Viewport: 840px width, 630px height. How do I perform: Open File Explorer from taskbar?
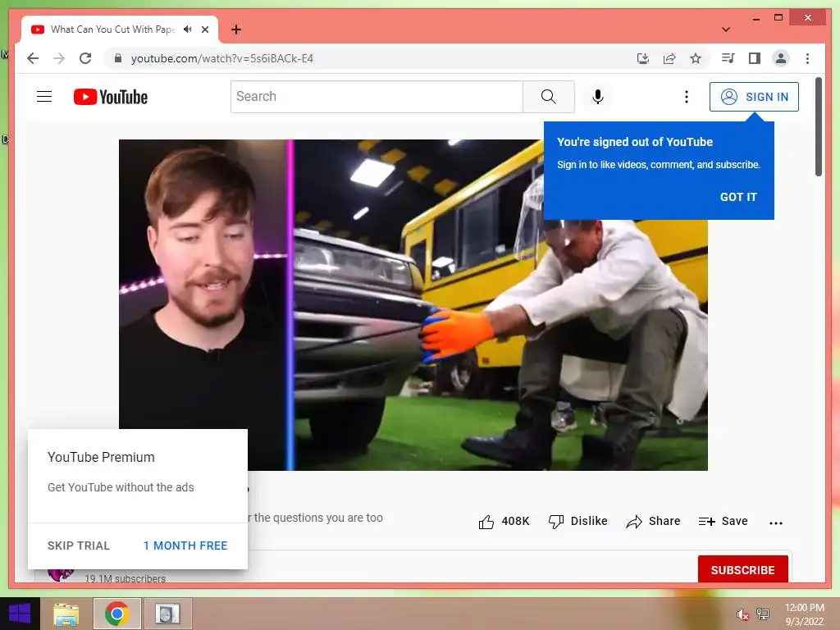[x=66, y=614]
